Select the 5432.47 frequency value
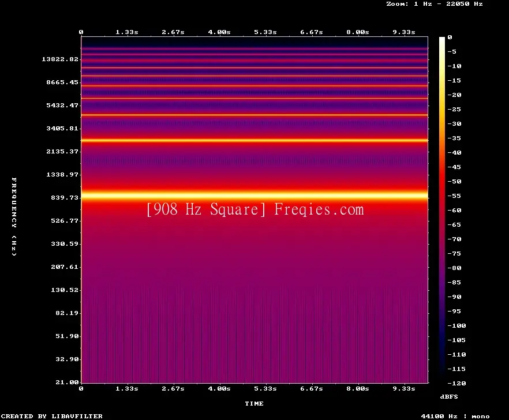Screen dimensions: 509x420 tap(62, 105)
